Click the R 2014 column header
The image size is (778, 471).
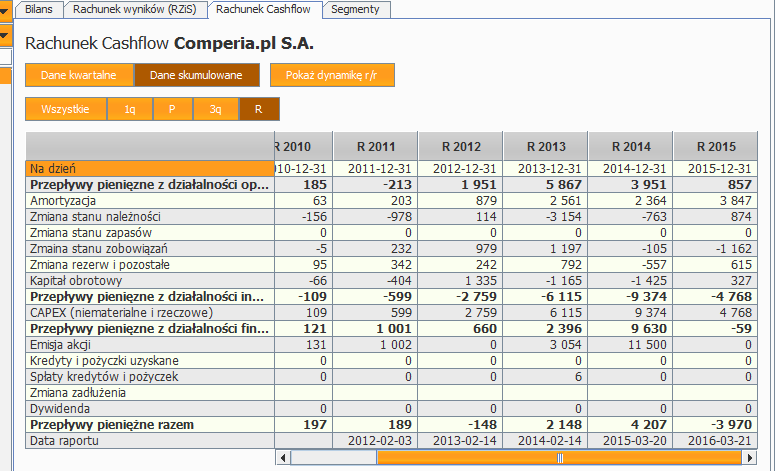(631, 146)
